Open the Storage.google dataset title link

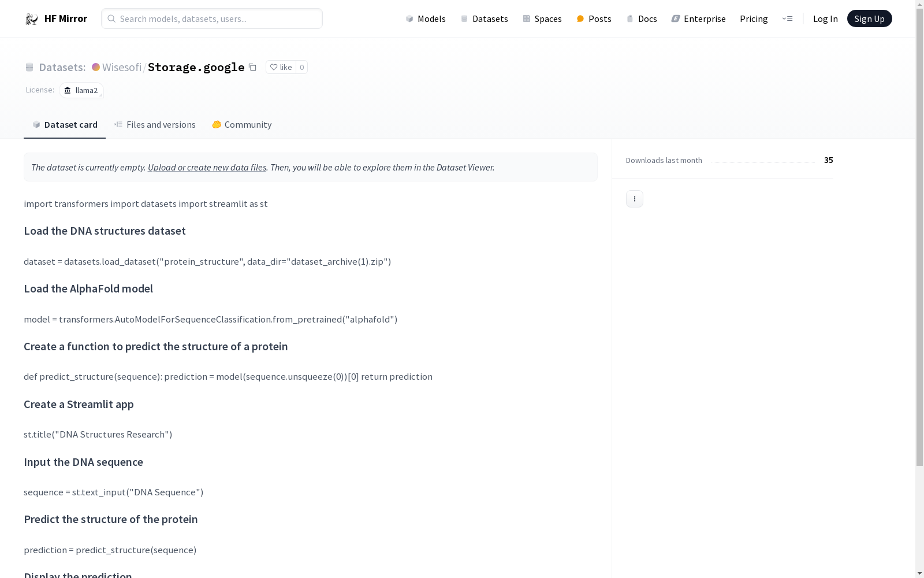tap(196, 67)
